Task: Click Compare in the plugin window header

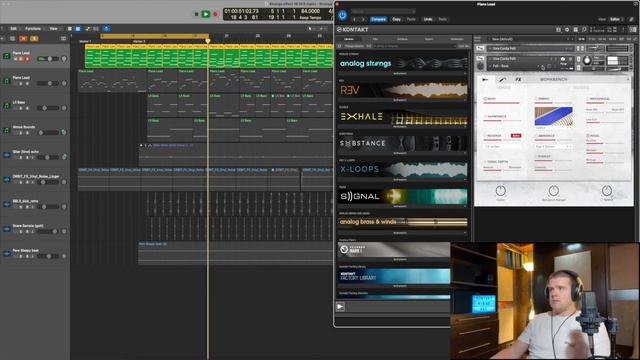Action: pos(378,19)
